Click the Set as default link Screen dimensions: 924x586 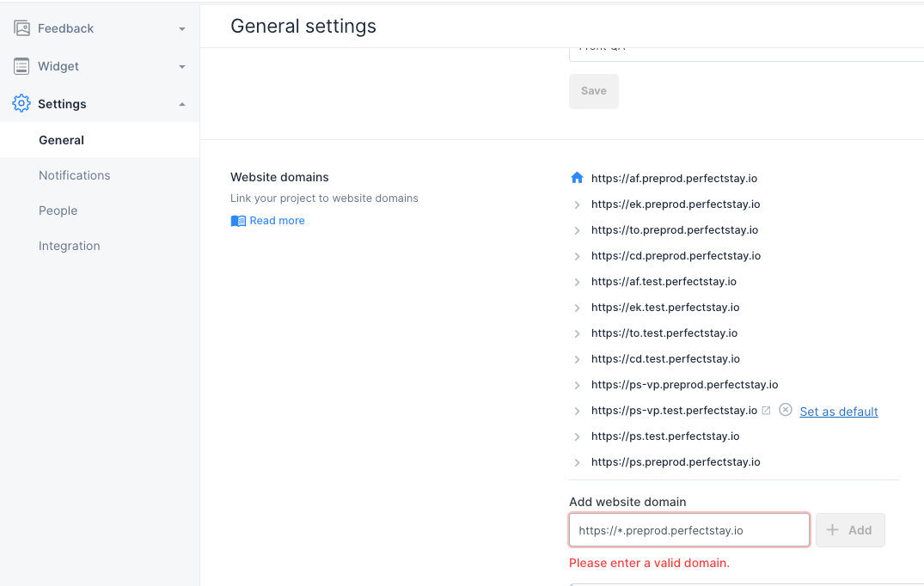tap(838, 412)
